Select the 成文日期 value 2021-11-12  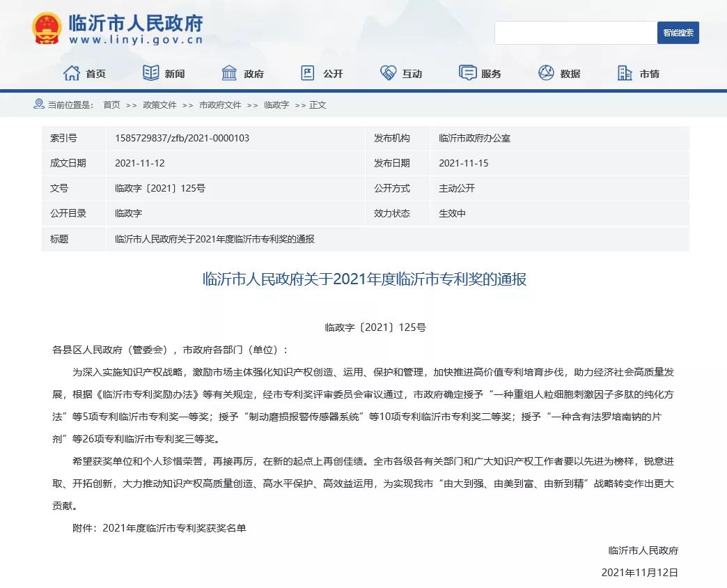point(139,163)
